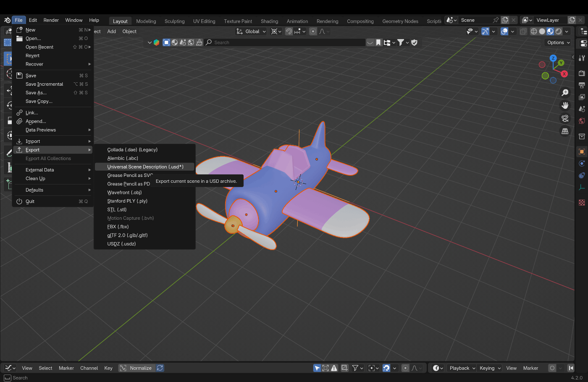Toggle Show Overlays button
Viewport: 588px width, 382px height.
504,32
